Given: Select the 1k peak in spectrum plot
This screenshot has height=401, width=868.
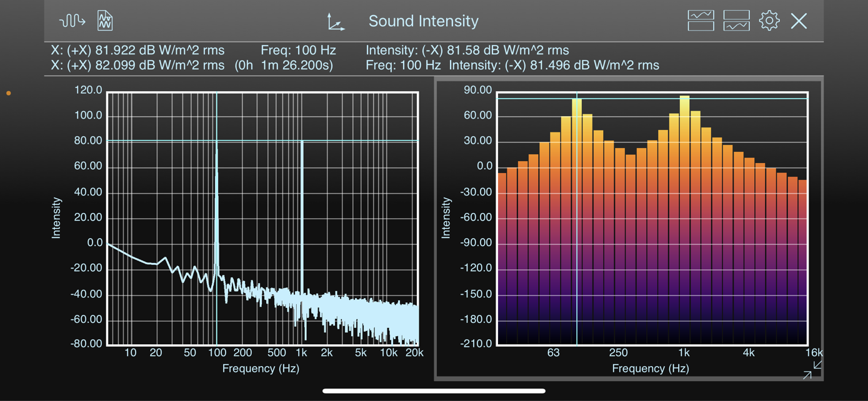Looking at the screenshot, I should click(302, 216).
